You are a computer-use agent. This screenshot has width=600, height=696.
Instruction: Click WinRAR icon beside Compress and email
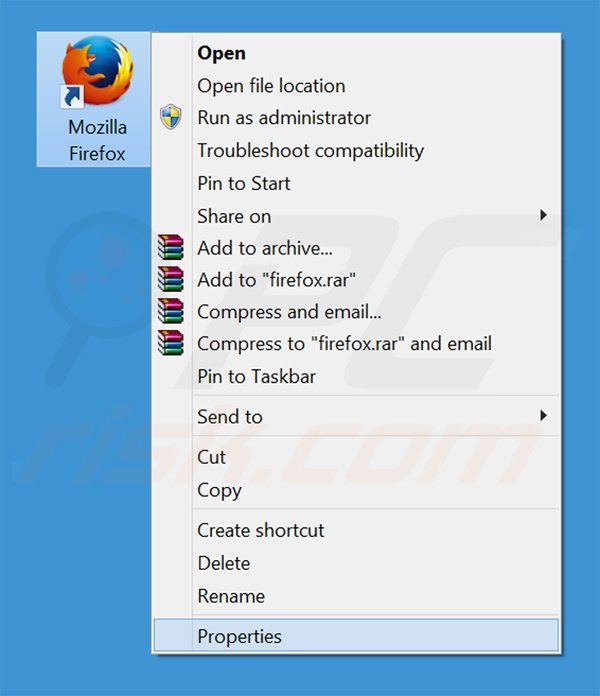coord(171,312)
